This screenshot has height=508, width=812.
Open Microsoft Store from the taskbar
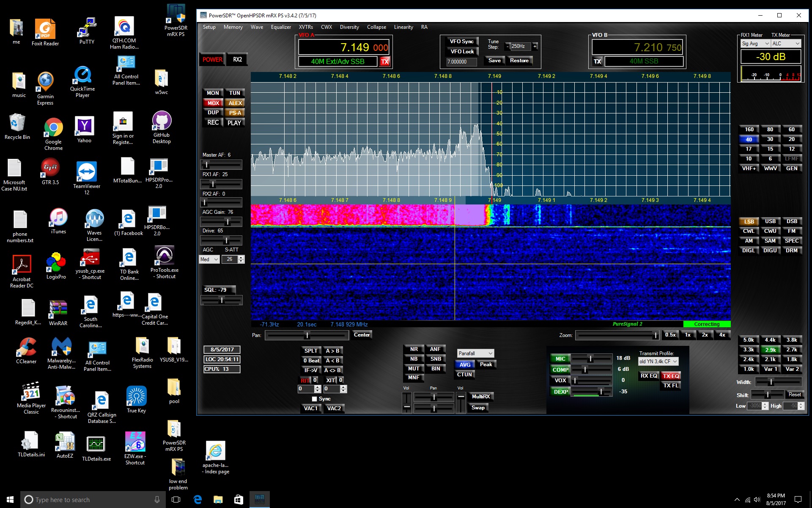pyautogui.click(x=239, y=500)
